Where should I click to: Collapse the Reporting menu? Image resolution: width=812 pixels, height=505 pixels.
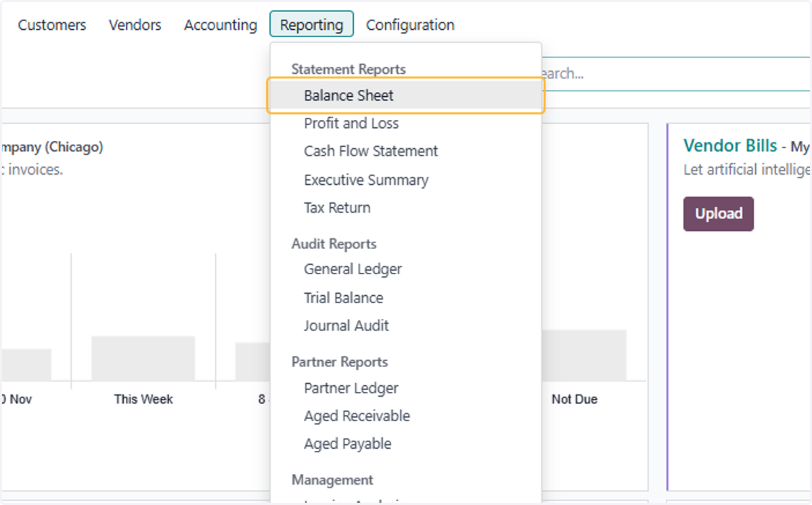point(311,24)
